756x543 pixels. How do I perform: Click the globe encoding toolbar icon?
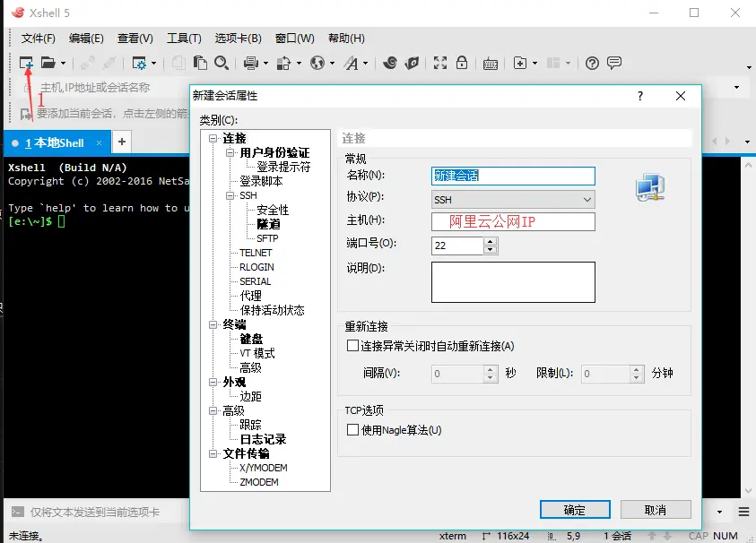[317, 63]
